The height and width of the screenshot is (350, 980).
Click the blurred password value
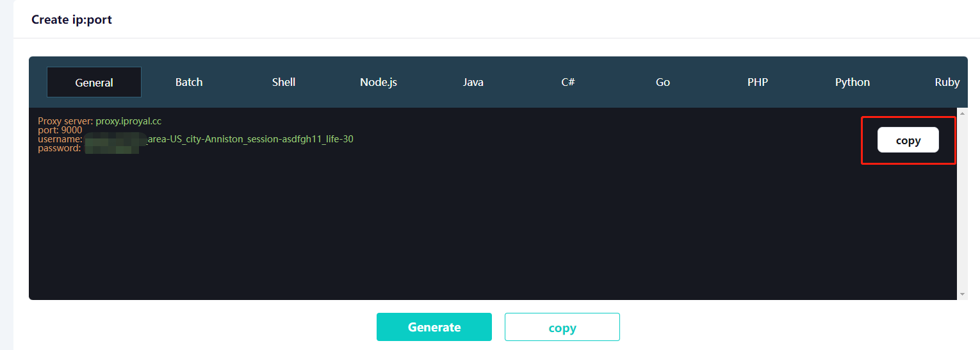click(111, 149)
